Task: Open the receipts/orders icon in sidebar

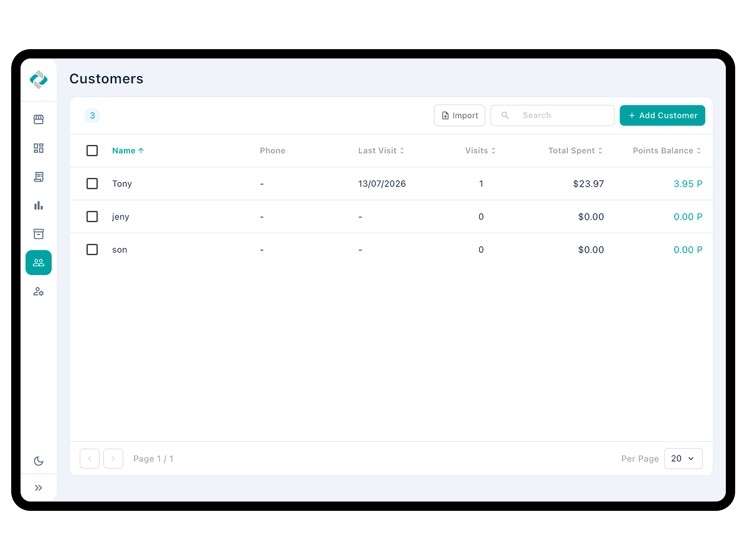Action: click(x=39, y=177)
